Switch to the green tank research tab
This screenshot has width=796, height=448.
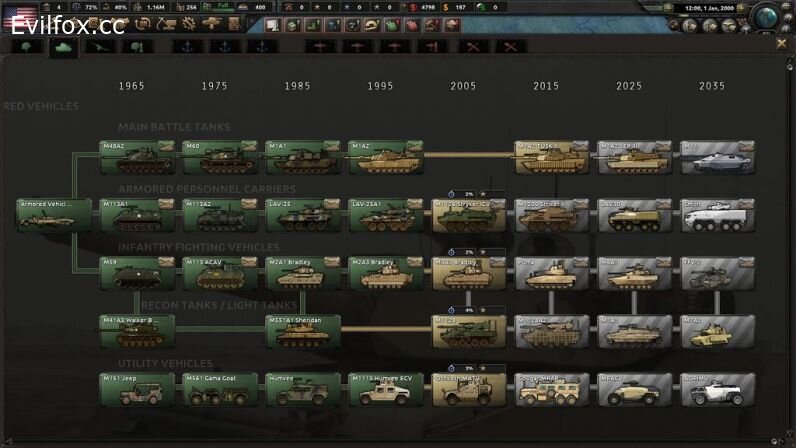63,46
